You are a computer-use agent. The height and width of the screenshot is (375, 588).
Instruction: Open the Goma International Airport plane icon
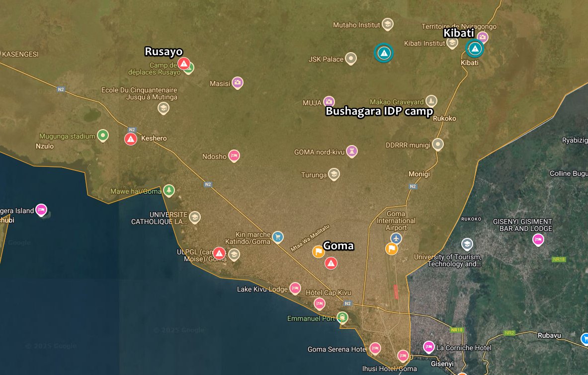point(396,238)
